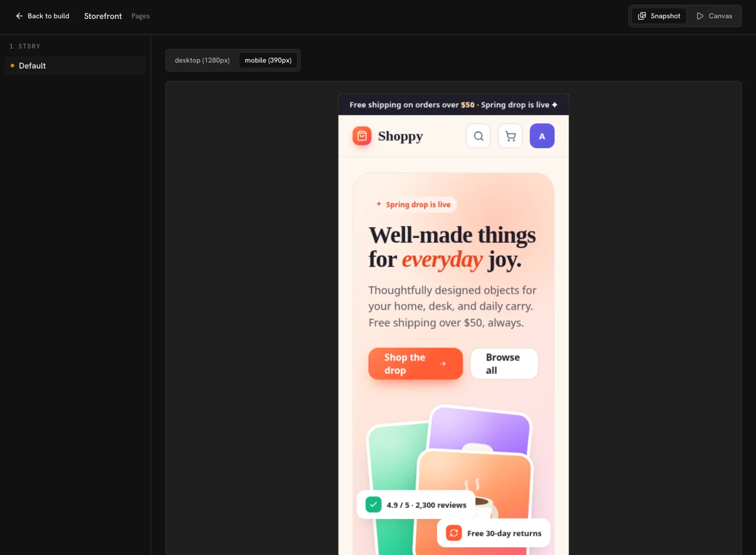Open the Snapshot view
Image resolution: width=756 pixels, height=555 pixels.
point(659,16)
